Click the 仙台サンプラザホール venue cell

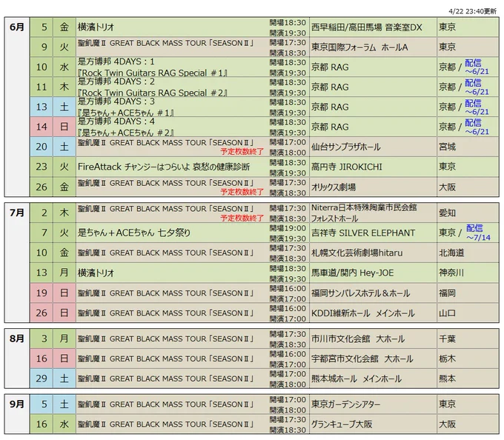pyautogui.click(x=373, y=147)
